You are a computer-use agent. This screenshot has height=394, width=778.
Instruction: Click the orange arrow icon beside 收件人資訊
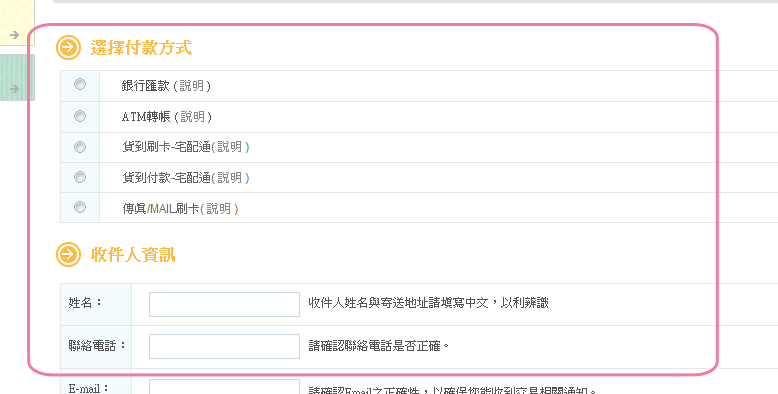coord(68,255)
